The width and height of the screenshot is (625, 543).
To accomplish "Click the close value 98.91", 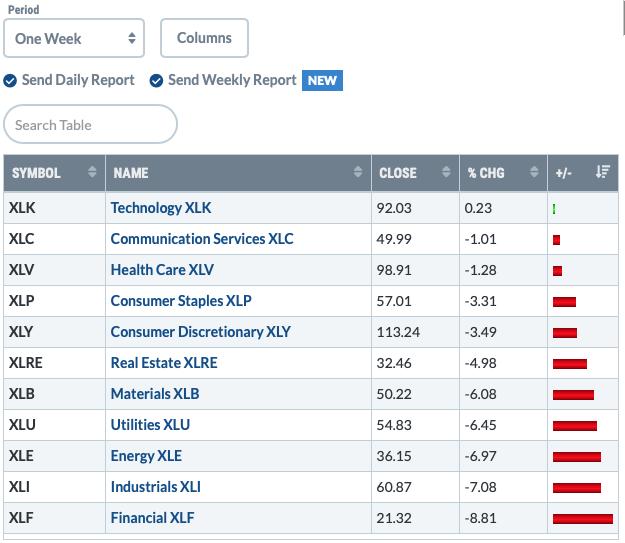I will [x=394, y=270].
